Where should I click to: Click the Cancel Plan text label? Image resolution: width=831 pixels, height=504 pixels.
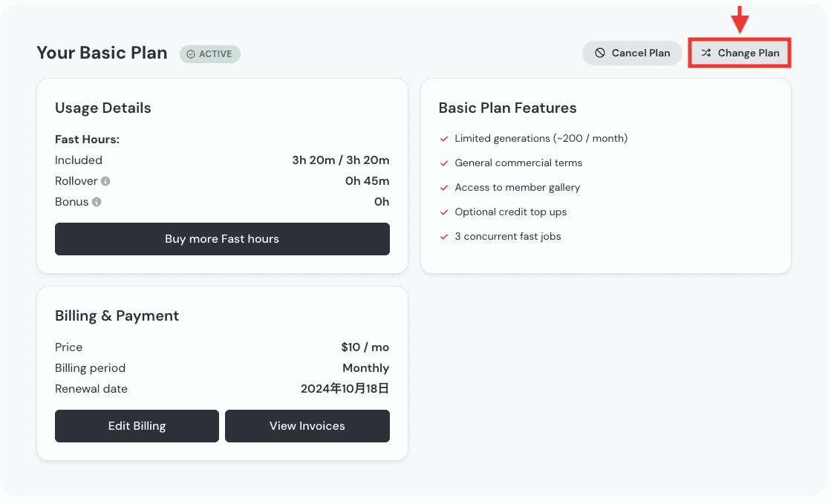click(x=640, y=53)
